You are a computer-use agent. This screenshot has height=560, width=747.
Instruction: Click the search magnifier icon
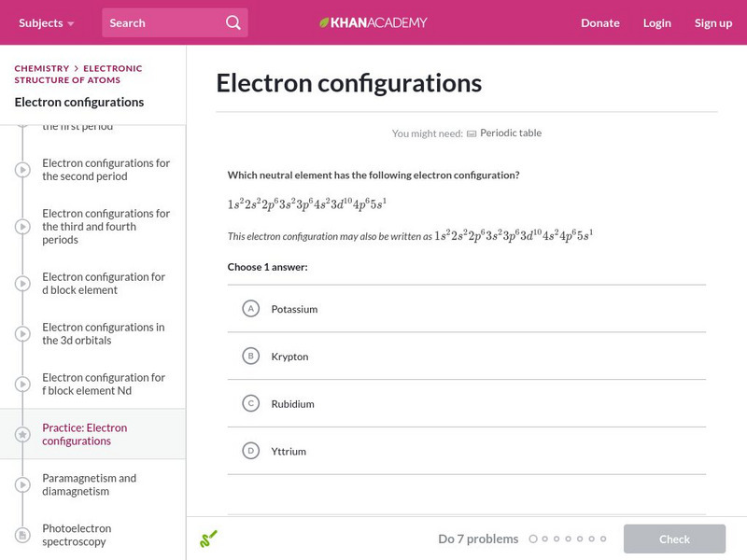[x=233, y=22]
